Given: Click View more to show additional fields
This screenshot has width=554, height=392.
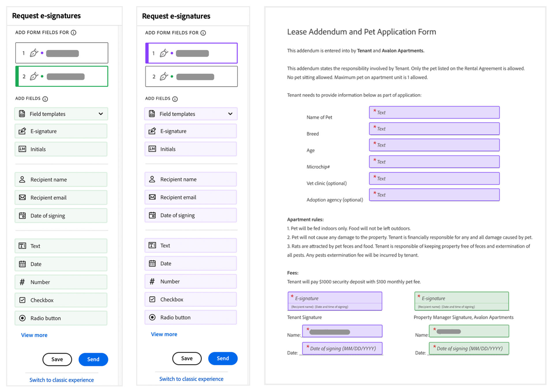Looking at the screenshot, I should click(34, 335).
